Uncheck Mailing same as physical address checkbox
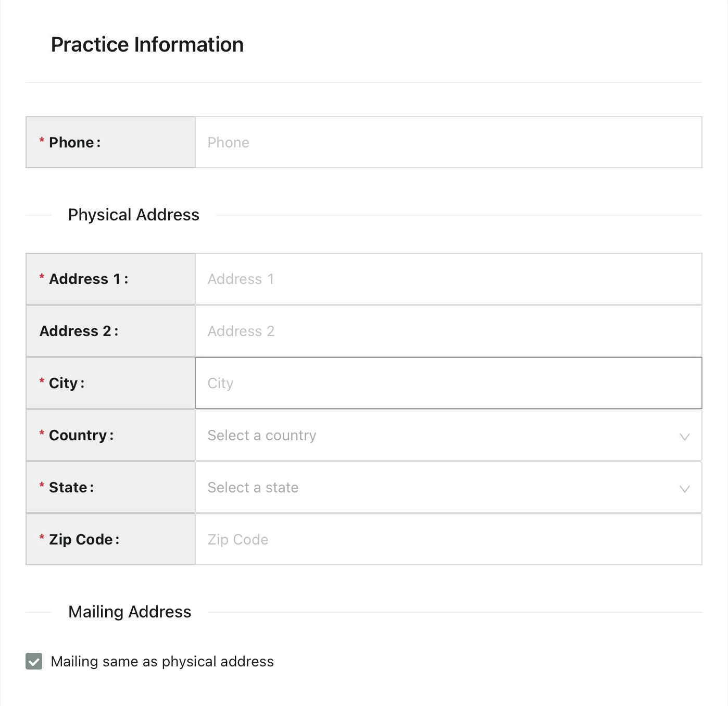Image resolution: width=728 pixels, height=706 pixels. 34,661
